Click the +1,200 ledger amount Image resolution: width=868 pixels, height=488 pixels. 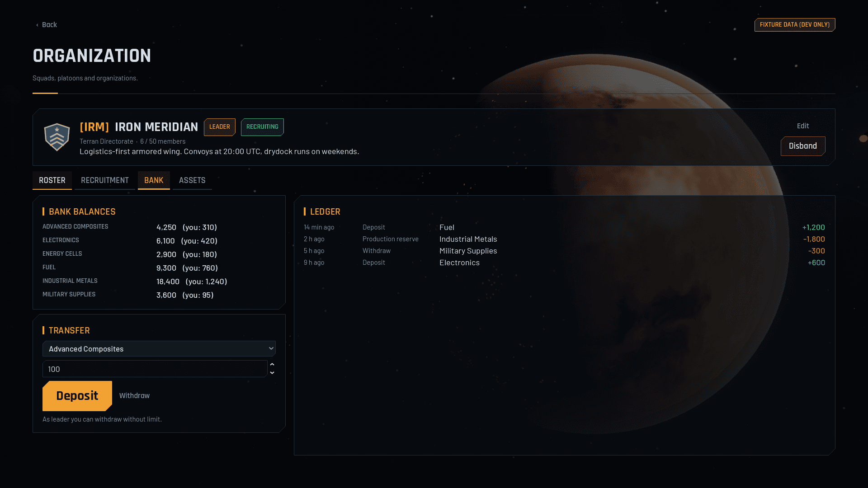click(813, 227)
